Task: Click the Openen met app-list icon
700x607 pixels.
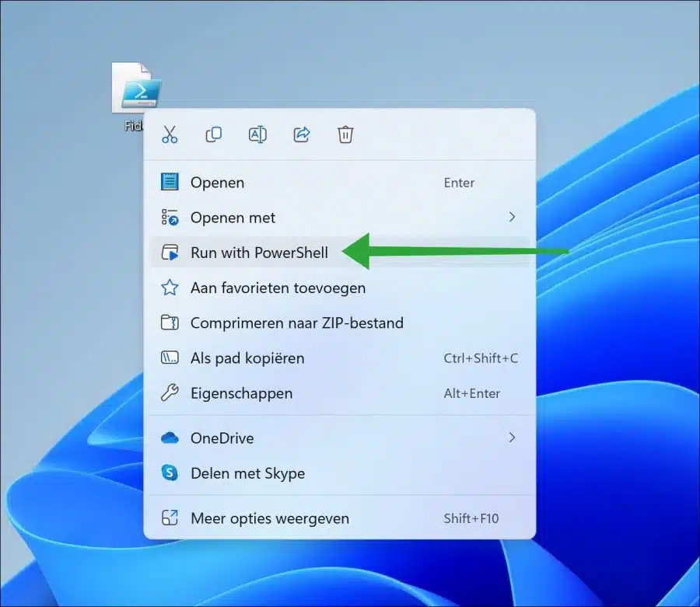Action: tap(170, 217)
